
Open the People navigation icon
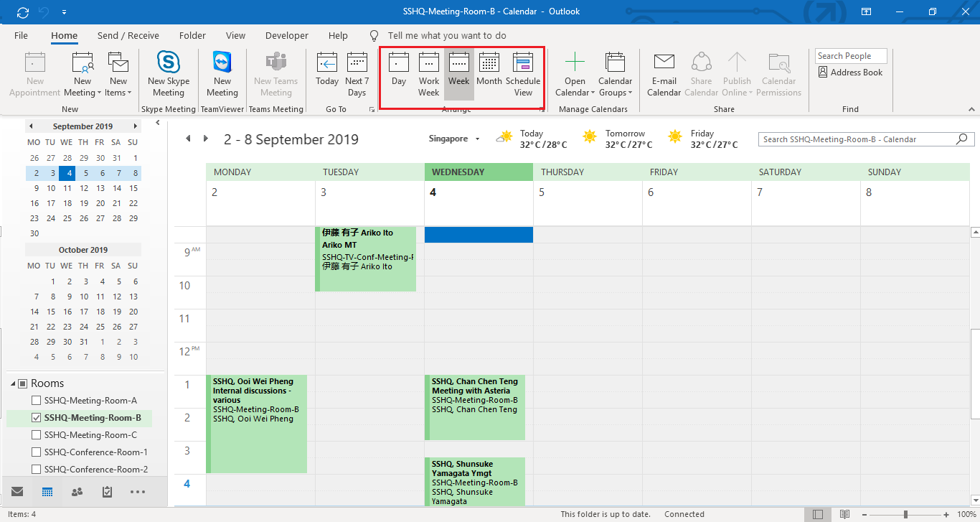[77, 492]
